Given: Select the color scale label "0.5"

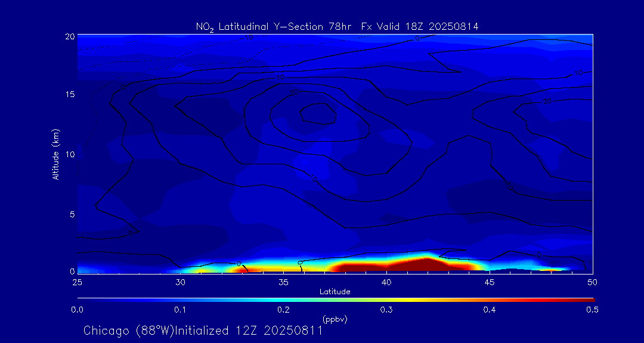Looking at the screenshot, I should [592, 310].
